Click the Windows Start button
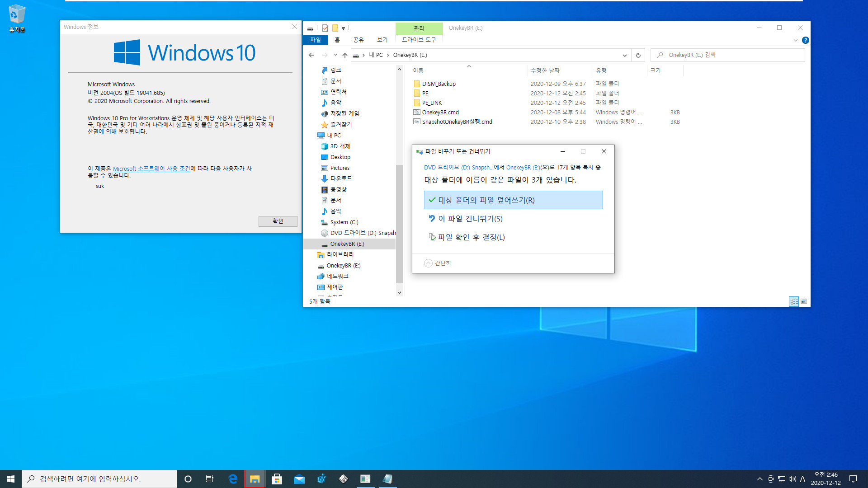The height and width of the screenshot is (488, 868). 11,479
